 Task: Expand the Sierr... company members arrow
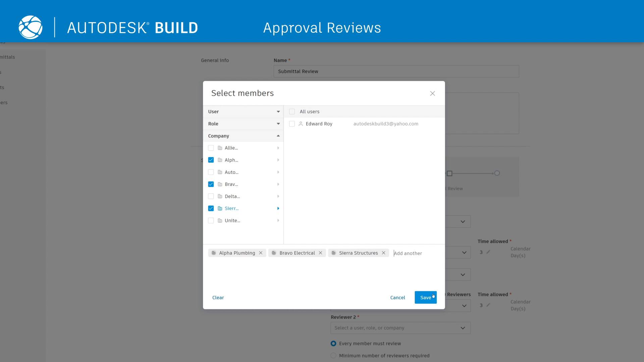[x=278, y=208]
